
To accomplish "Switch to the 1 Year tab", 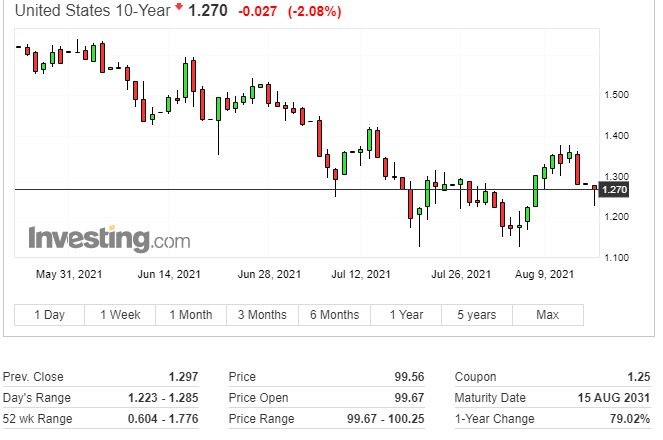I will [x=405, y=315].
